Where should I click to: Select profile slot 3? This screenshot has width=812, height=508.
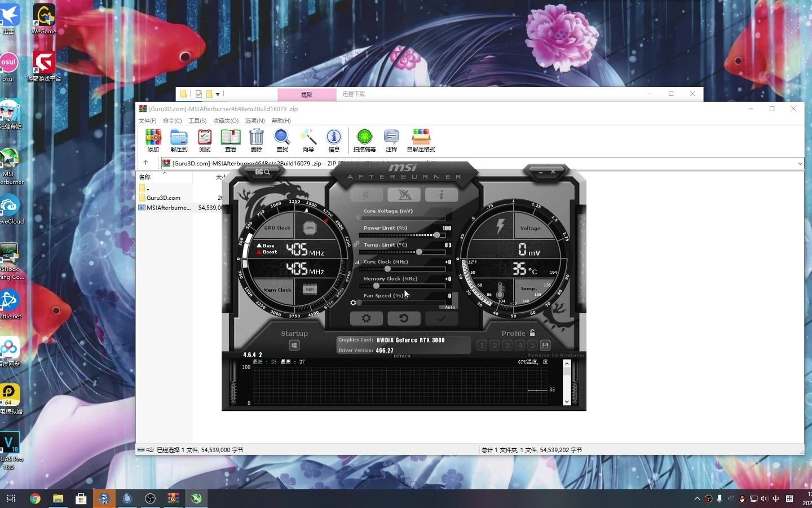(507, 345)
